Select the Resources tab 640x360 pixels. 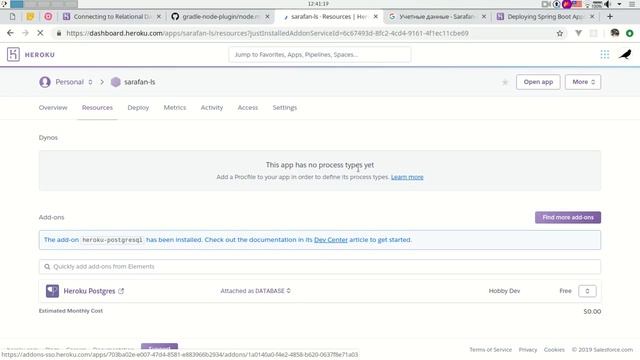97,108
